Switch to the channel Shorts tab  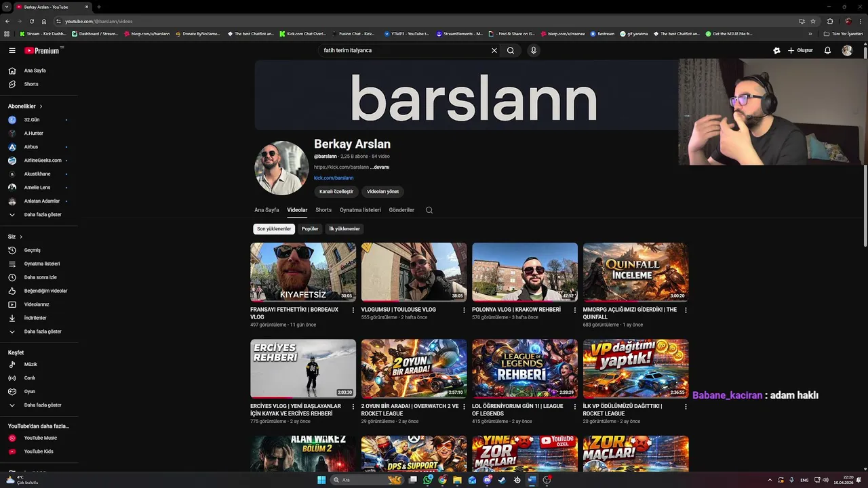point(323,210)
